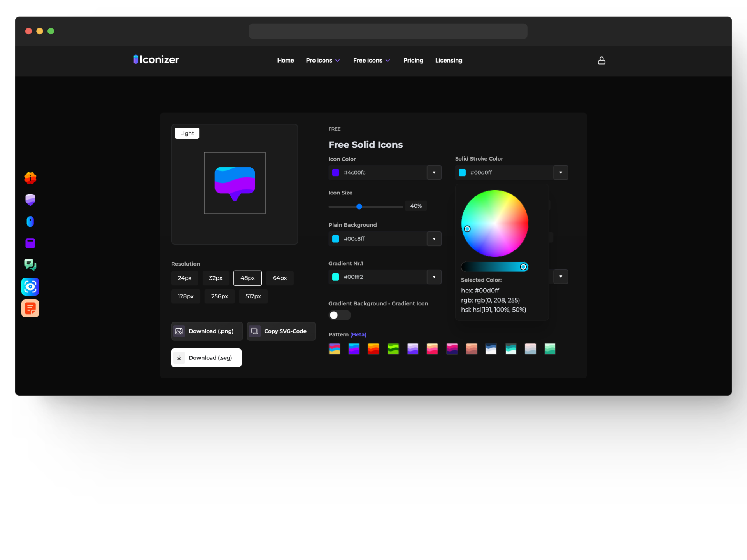Click Copy SVG-Code button
This screenshot has width=747, height=560.
[x=281, y=331]
